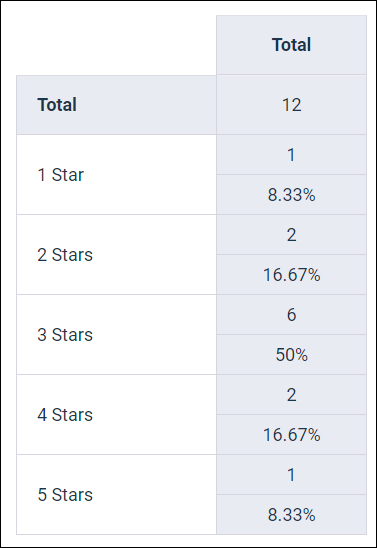
Task: Click the 1 Star count cell
Action: tap(291, 155)
